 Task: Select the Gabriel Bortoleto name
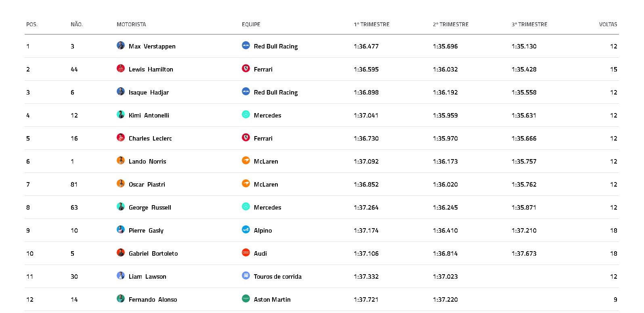[x=153, y=254]
